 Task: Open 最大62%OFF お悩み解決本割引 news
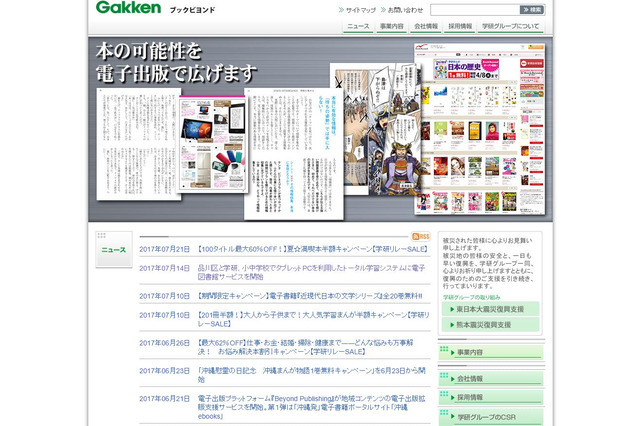(x=306, y=347)
